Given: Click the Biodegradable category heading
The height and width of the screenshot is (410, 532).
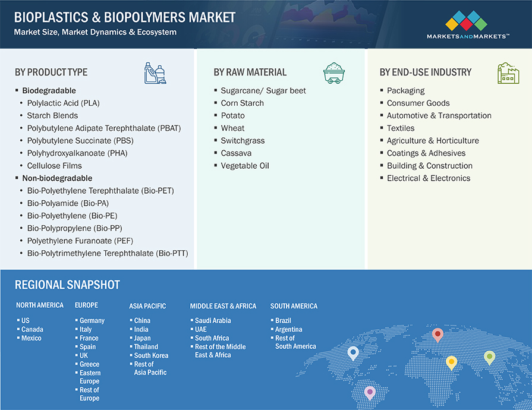Looking at the screenshot, I should (49, 91).
